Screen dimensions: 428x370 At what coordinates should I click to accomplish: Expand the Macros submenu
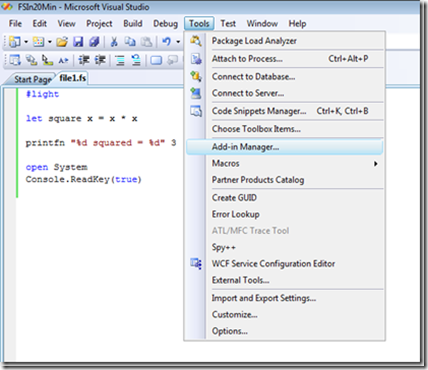(x=285, y=164)
